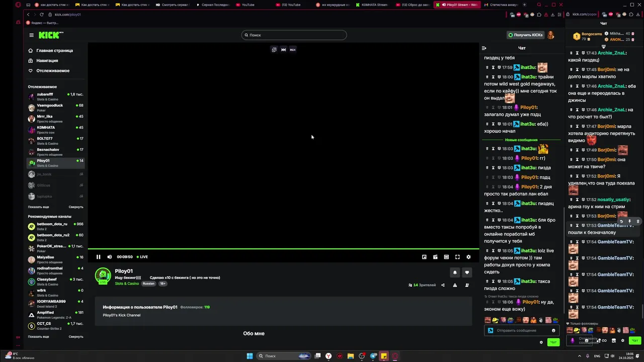
Task: Click main chat message input field
Action: pyautogui.click(x=521, y=330)
